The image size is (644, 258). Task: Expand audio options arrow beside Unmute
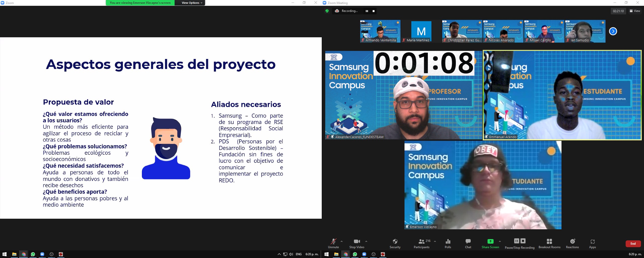[342, 241]
